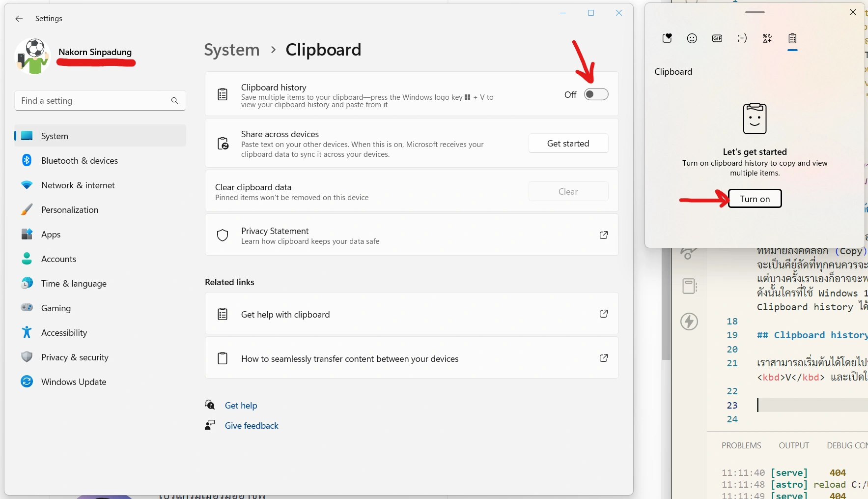
Task: Click the drag handle bar of the clipboard panel
Action: (755, 12)
